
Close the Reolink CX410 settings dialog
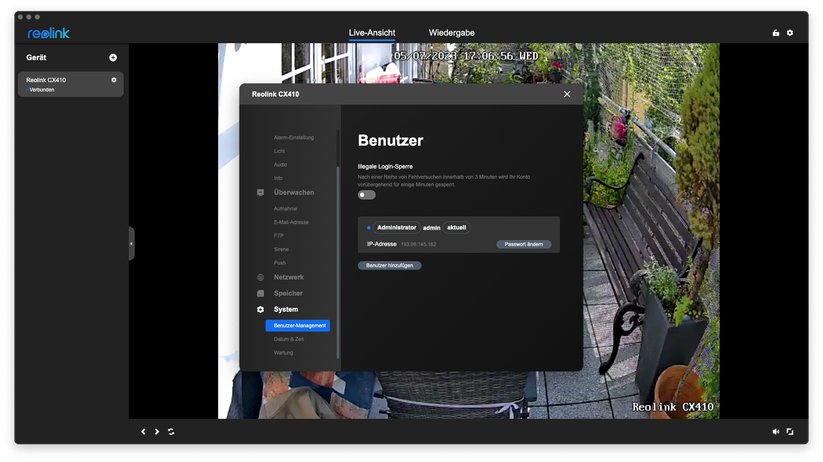(x=567, y=94)
